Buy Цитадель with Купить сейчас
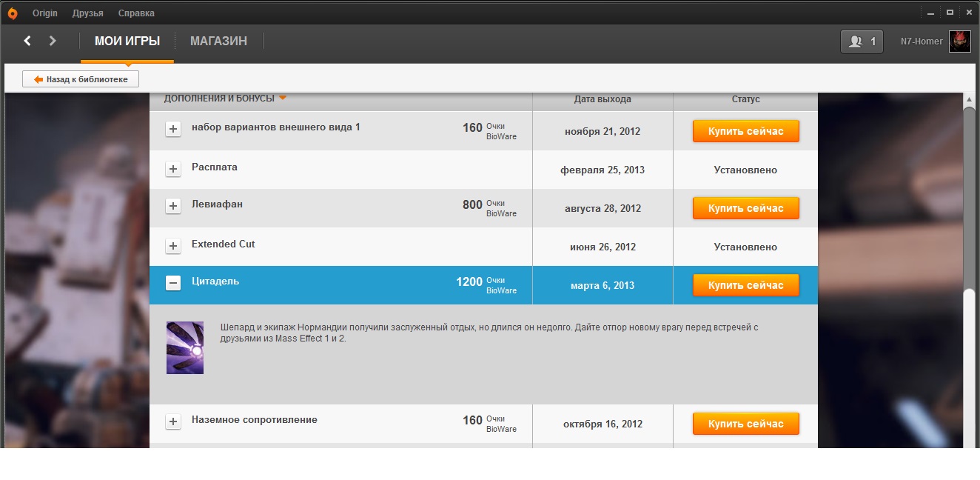This screenshot has width=980, height=480. pos(745,285)
